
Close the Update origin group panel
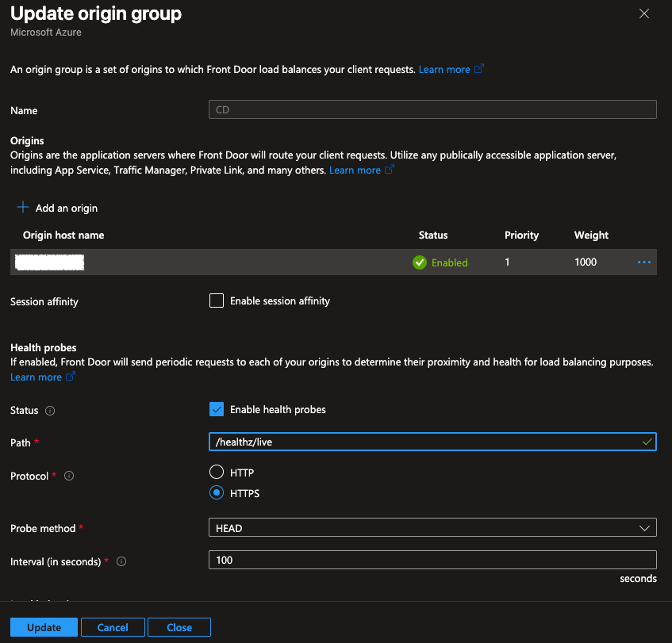(x=643, y=13)
